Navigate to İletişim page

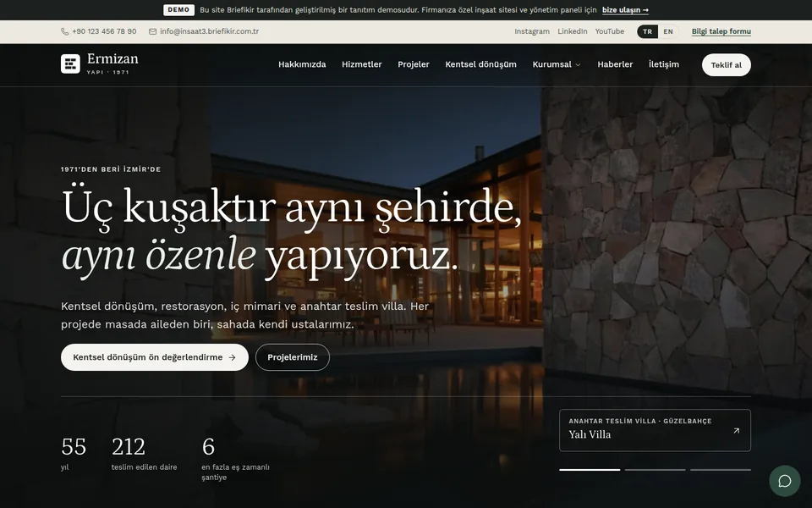663,64
